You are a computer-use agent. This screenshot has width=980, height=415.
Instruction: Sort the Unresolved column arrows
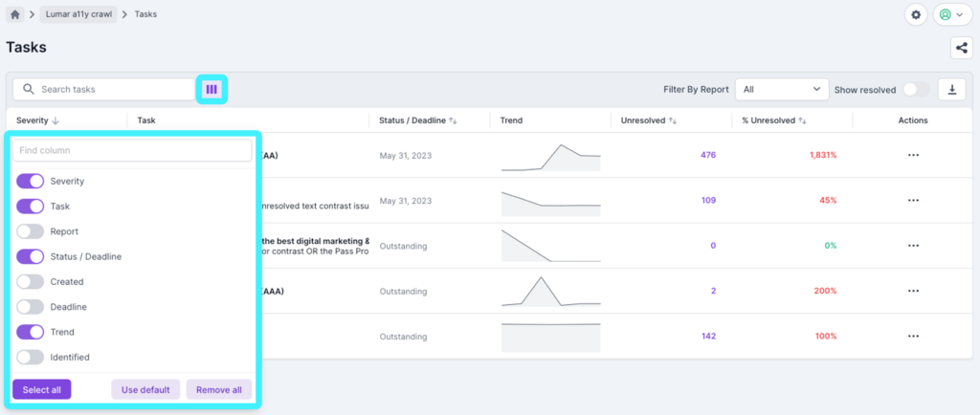(673, 120)
